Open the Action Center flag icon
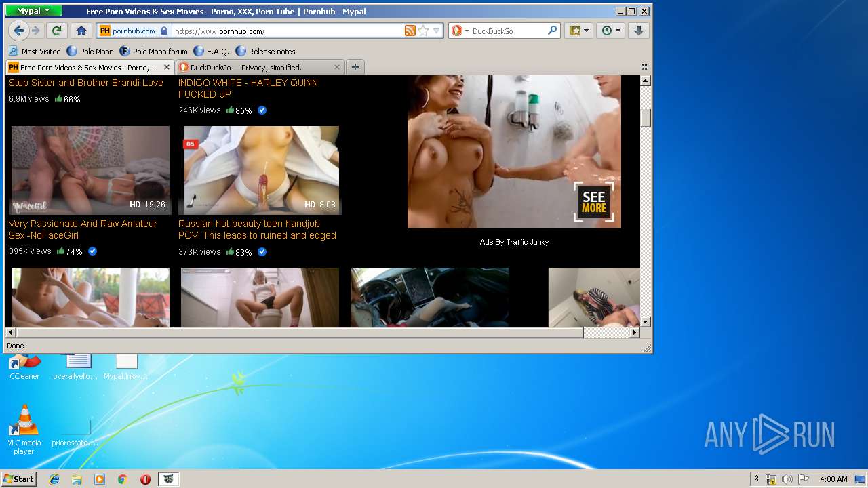 [803, 479]
